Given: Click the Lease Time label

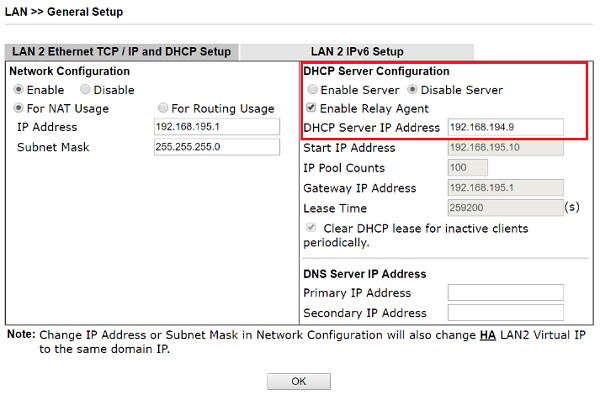Looking at the screenshot, I should coord(335,208).
